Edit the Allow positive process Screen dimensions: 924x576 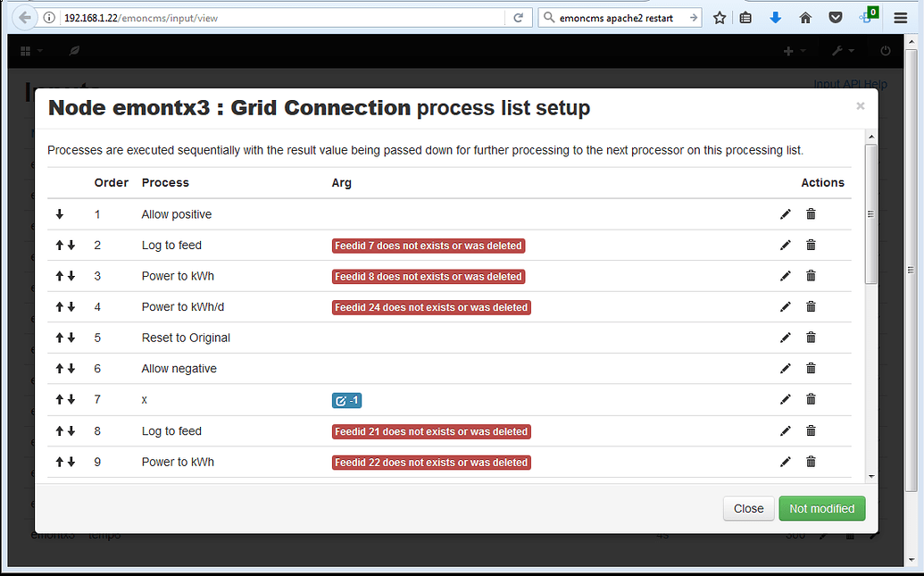[785, 213]
